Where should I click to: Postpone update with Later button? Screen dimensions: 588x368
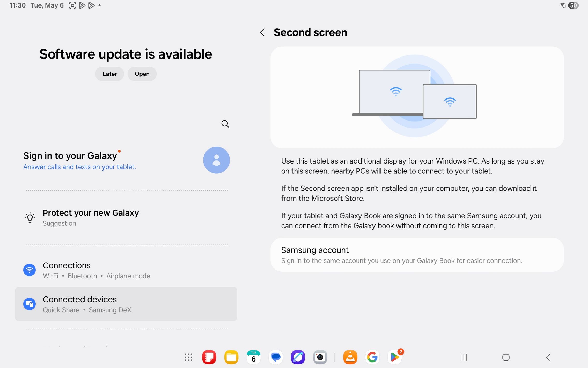(x=109, y=74)
